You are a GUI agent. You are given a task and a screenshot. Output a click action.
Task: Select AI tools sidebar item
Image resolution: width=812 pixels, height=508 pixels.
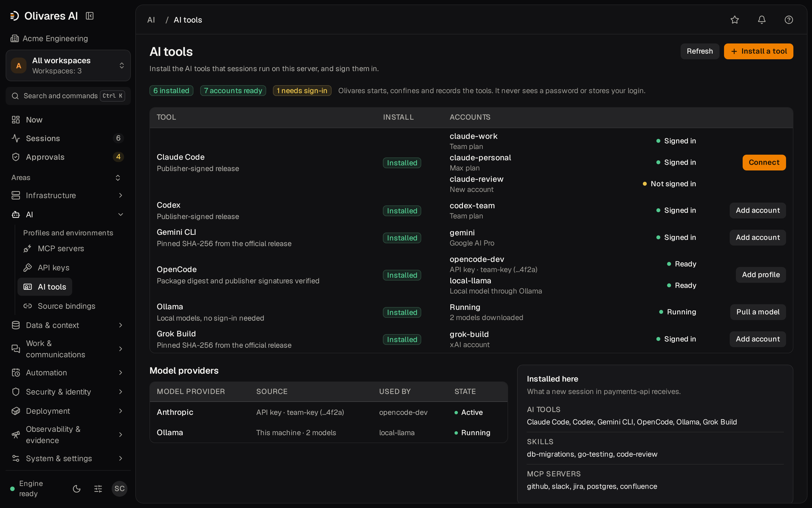tap(45, 287)
